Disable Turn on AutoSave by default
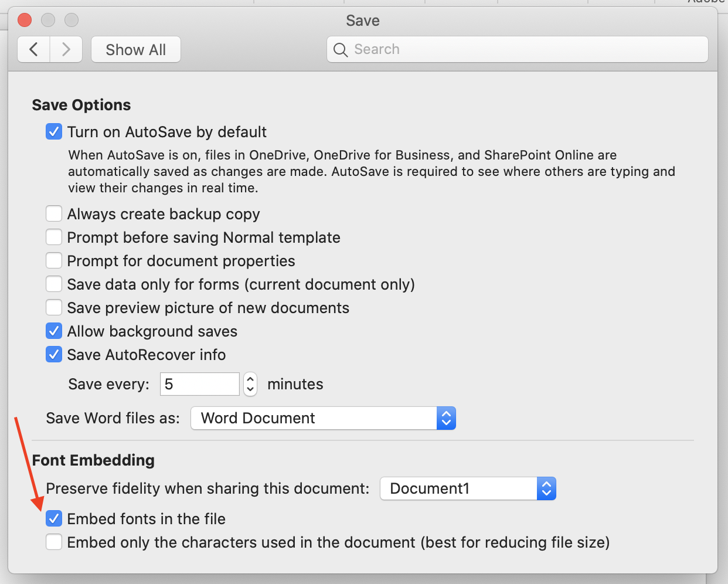The image size is (728, 584). 54,131
